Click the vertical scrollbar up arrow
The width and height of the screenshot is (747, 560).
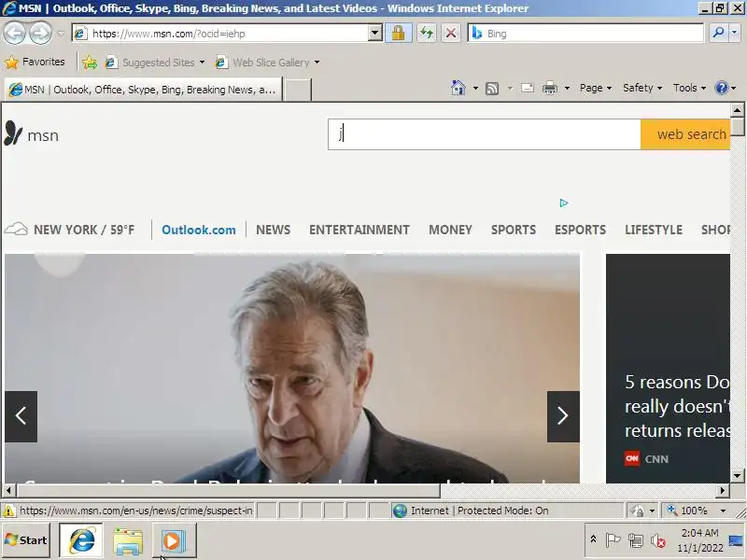click(737, 110)
